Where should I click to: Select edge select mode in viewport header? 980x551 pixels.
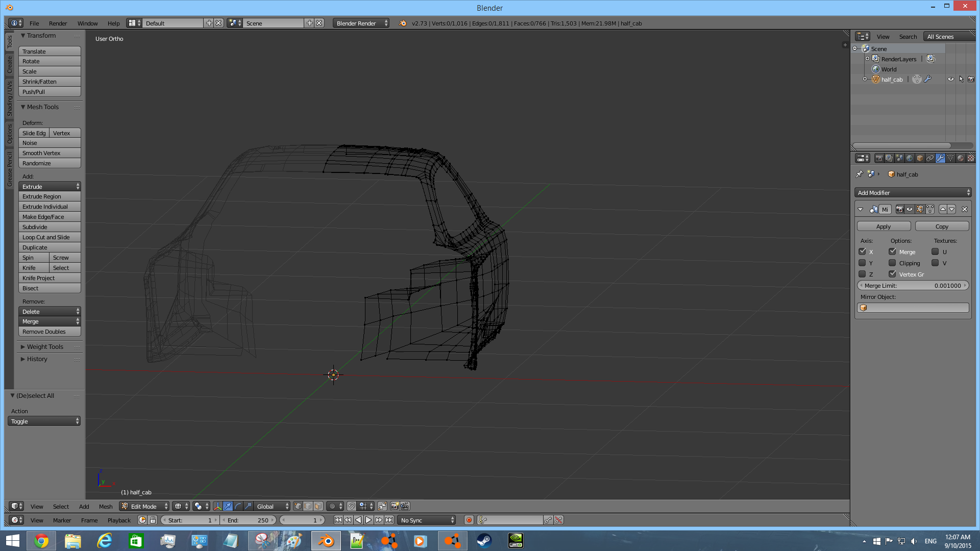coord(308,506)
